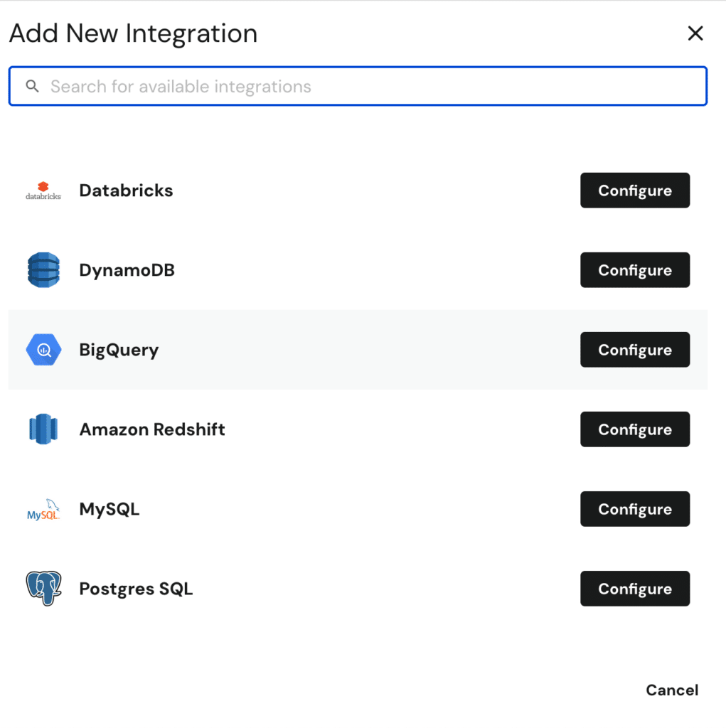Click the DynamoDB database icon
Image resolution: width=726 pixels, height=728 pixels.
(43, 269)
